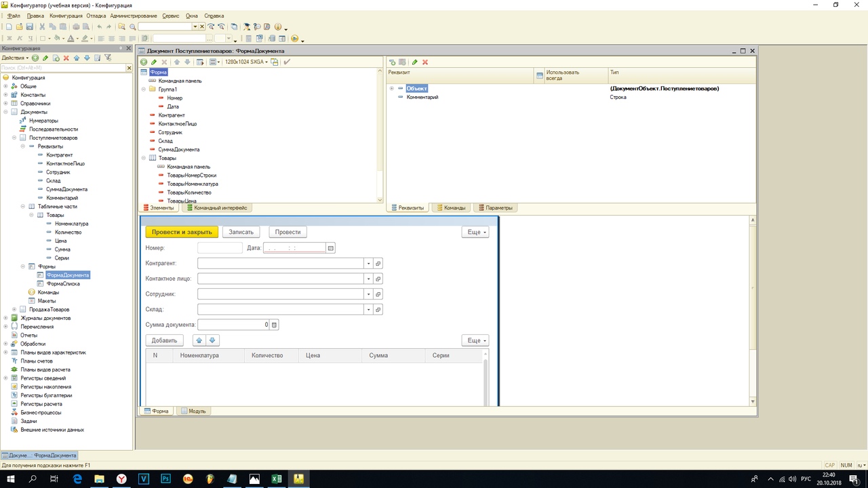
Task: Click the calculator icon by Сумма документа
Action: [274, 325]
